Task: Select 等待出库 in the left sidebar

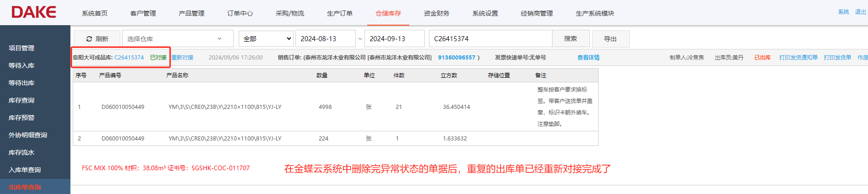Action: 21,83
